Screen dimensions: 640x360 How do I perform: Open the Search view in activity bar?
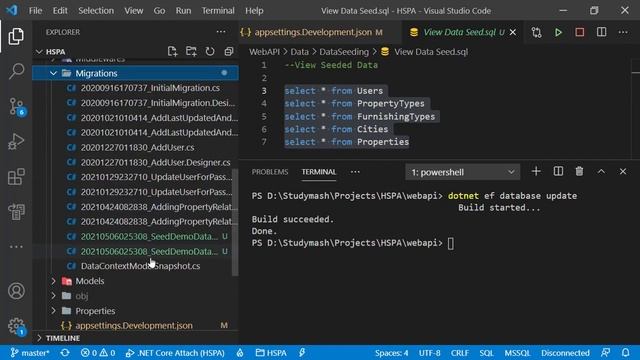(16, 71)
